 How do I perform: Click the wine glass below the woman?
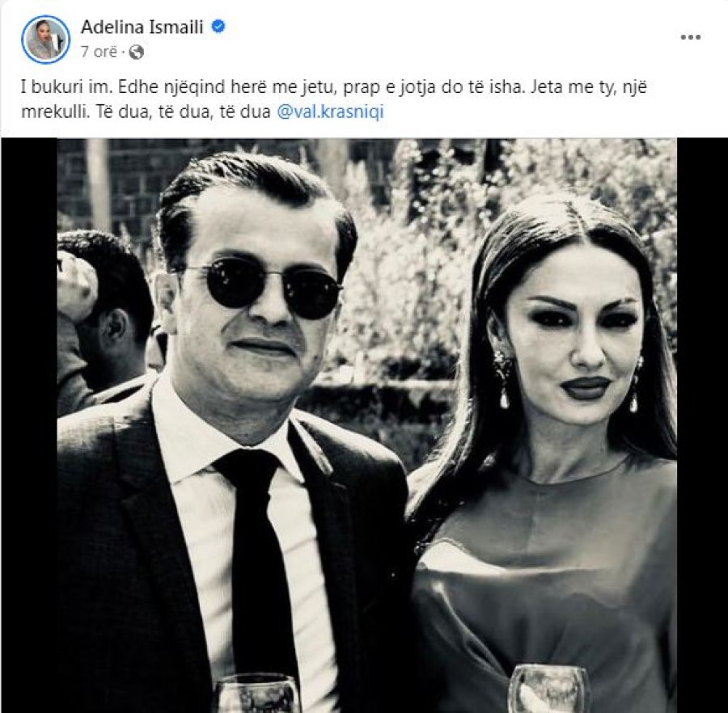549,690
